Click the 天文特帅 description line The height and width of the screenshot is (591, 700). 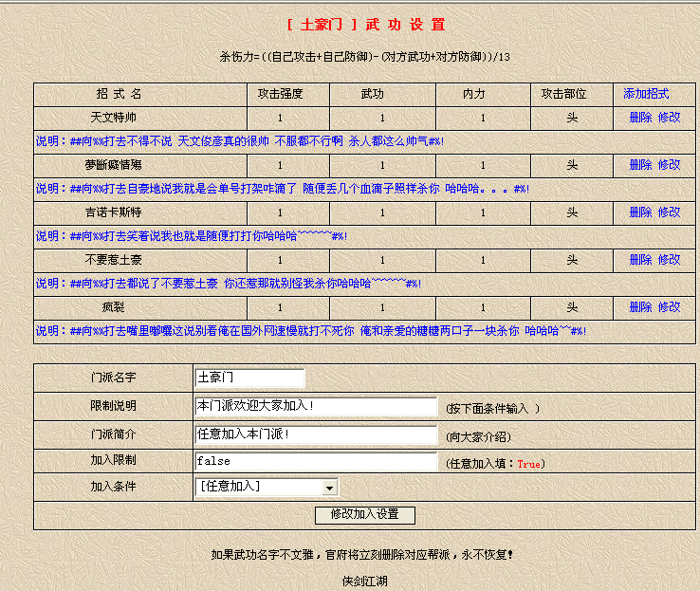coord(240,141)
